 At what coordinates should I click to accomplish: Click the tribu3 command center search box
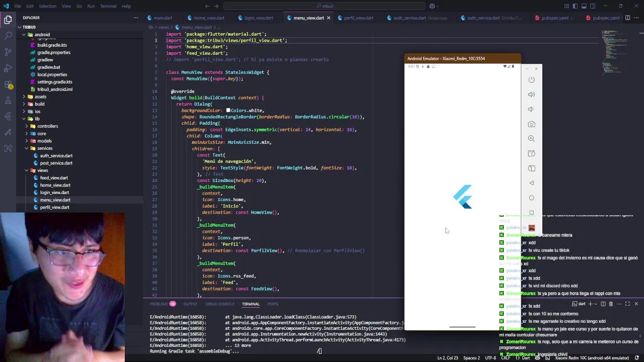tap(325, 6)
